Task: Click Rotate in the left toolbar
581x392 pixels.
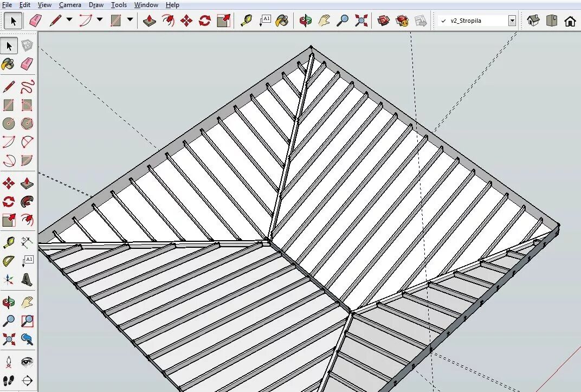Action: 9,202
